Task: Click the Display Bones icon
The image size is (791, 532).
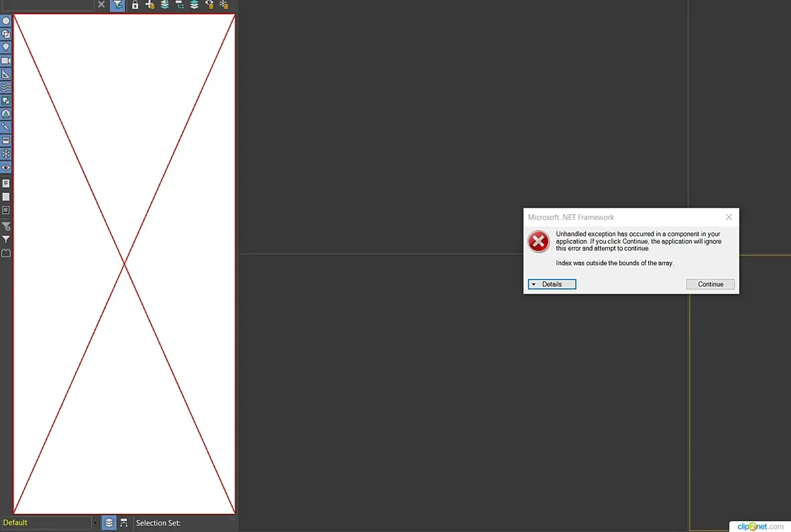Action: [6, 127]
